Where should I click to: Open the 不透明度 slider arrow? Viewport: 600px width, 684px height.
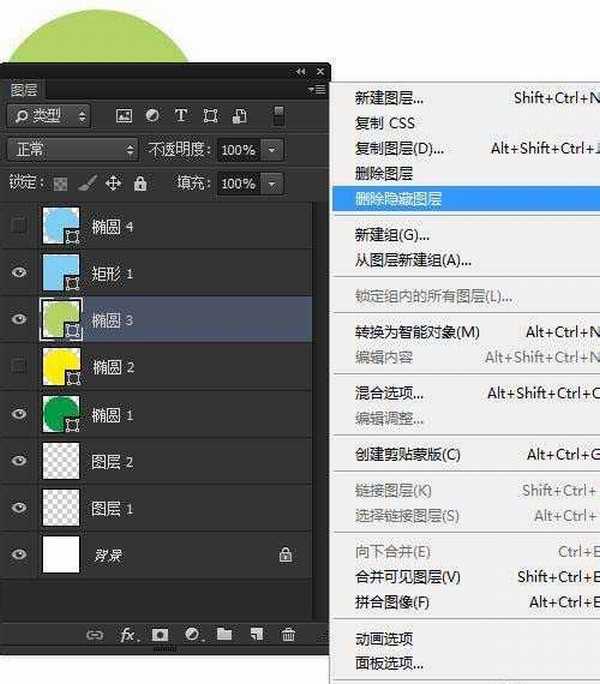coord(272,150)
